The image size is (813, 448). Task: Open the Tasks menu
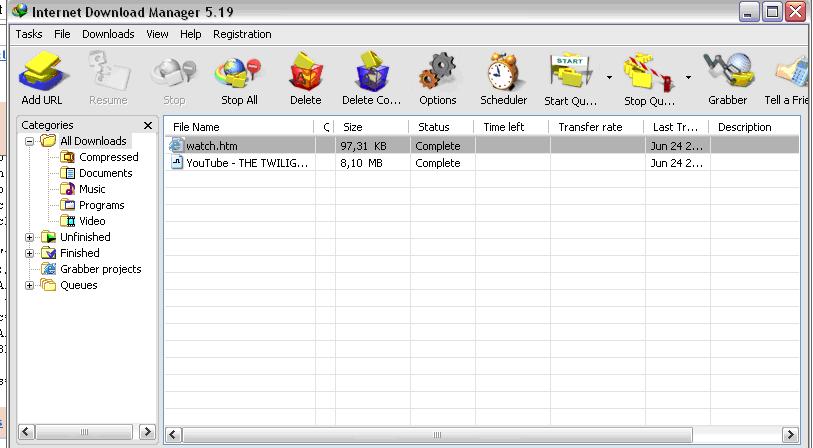click(29, 34)
